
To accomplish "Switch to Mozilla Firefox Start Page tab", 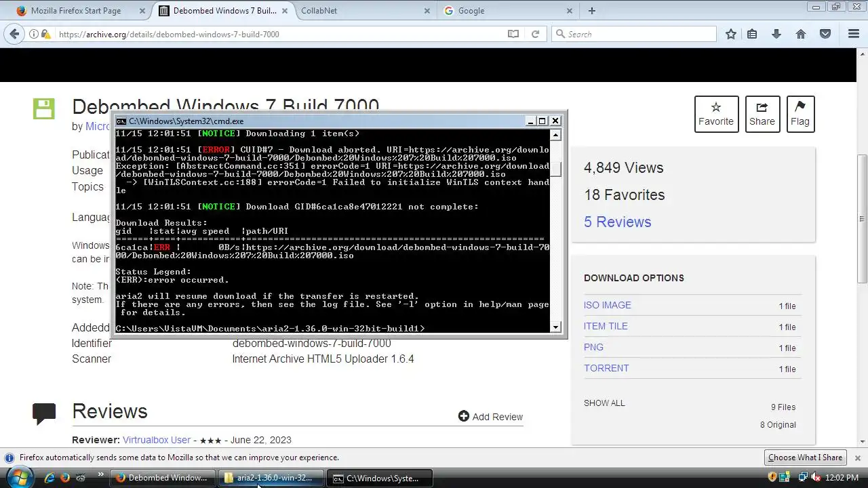I will click(x=76, y=11).
